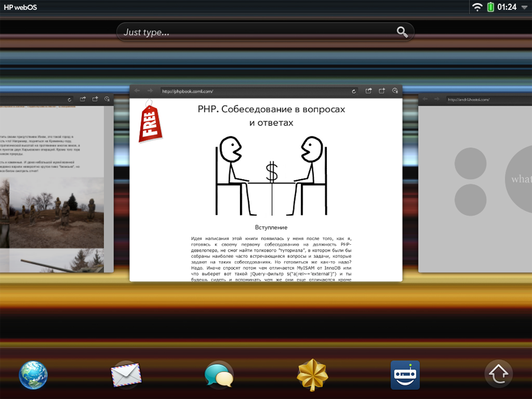Share page in the left browser card
The height and width of the screenshot is (399, 532).
coord(82,99)
